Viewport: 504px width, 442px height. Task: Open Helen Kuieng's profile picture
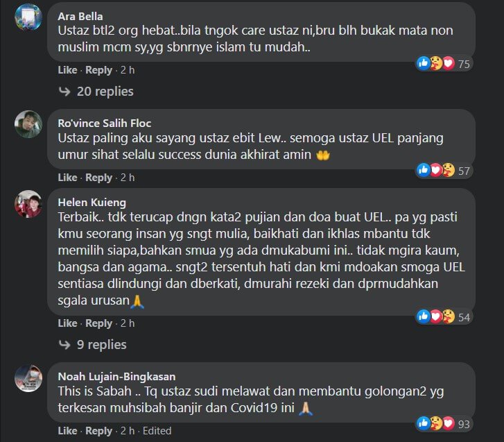pyautogui.click(x=28, y=204)
